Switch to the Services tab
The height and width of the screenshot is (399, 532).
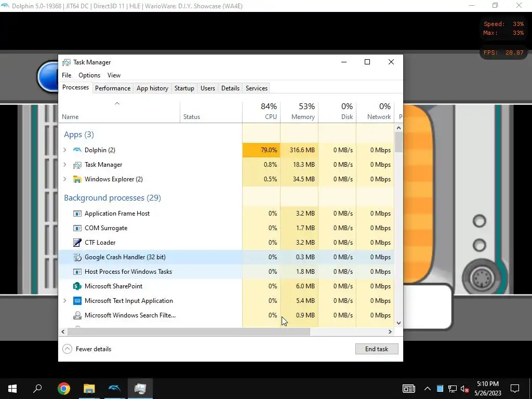(257, 88)
